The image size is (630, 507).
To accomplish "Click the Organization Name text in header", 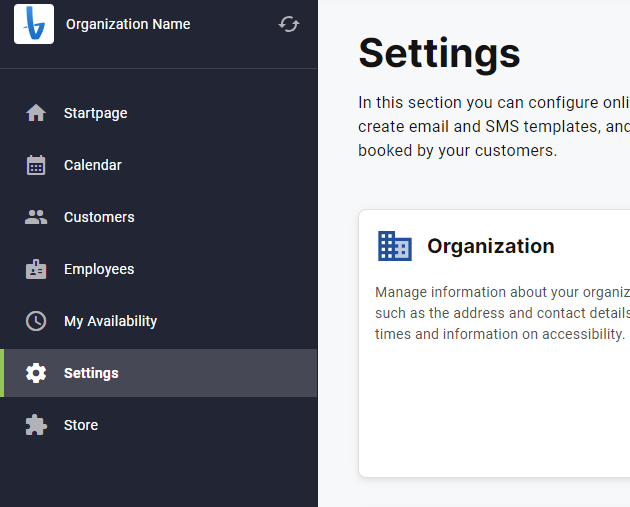I will [x=128, y=25].
